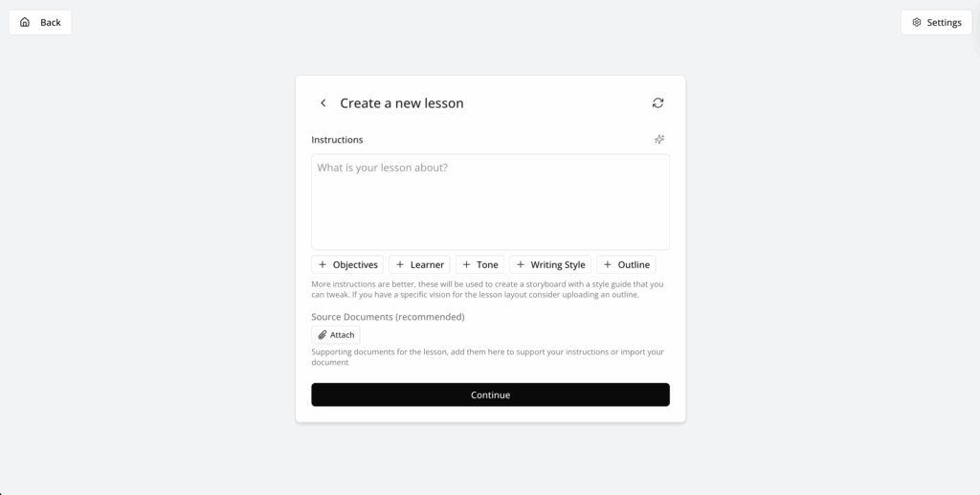
Task: Click the plus icon beside Objectives
Action: [x=323, y=265]
